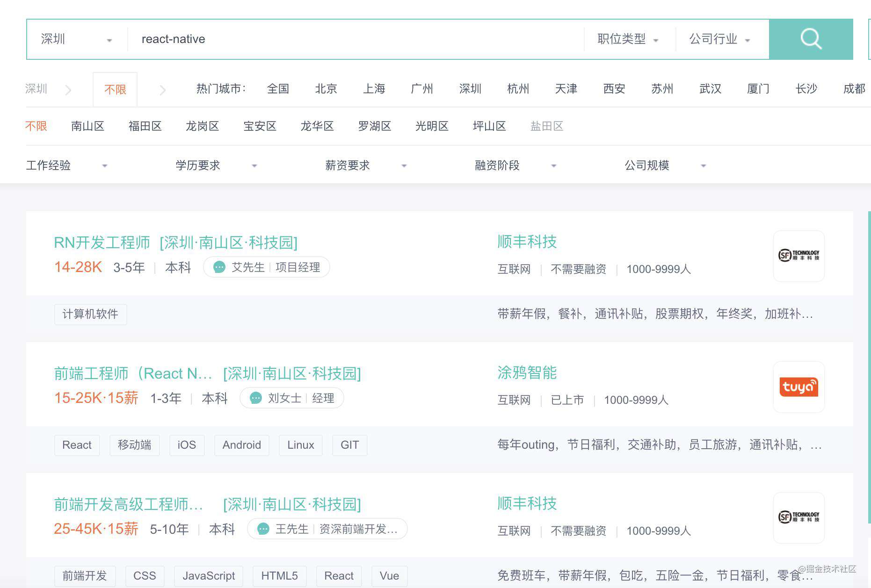Select hot city 广州
This screenshot has width=871, height=588.
[x=422, y=89]
